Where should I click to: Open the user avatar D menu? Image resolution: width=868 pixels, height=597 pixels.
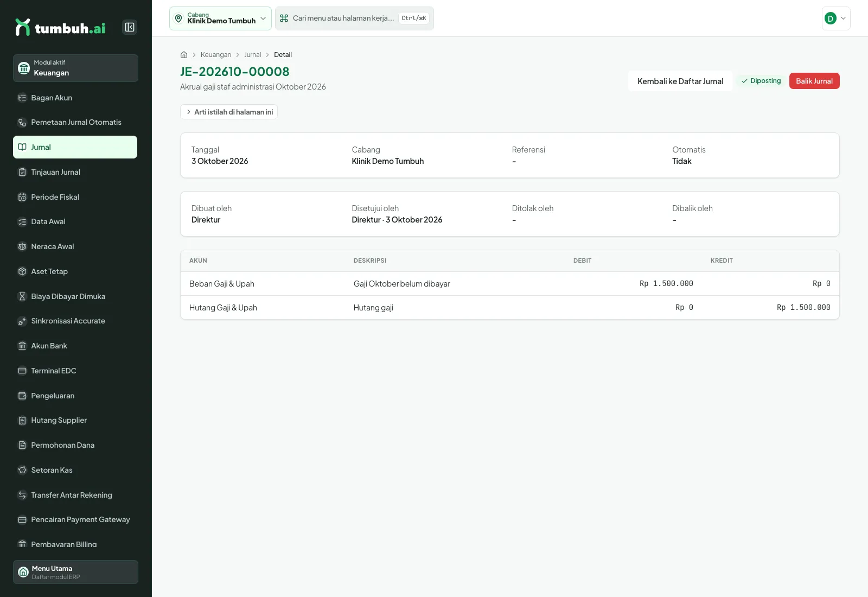836,18
